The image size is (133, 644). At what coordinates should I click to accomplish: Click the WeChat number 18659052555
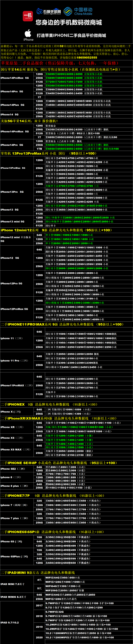(87, 58)
